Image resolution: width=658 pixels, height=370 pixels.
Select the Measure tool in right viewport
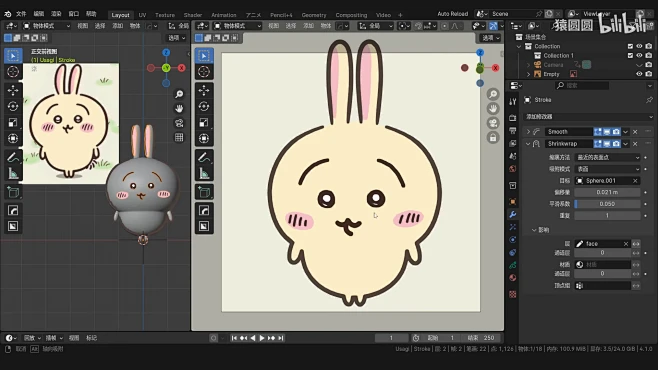(x=204, y=173)
